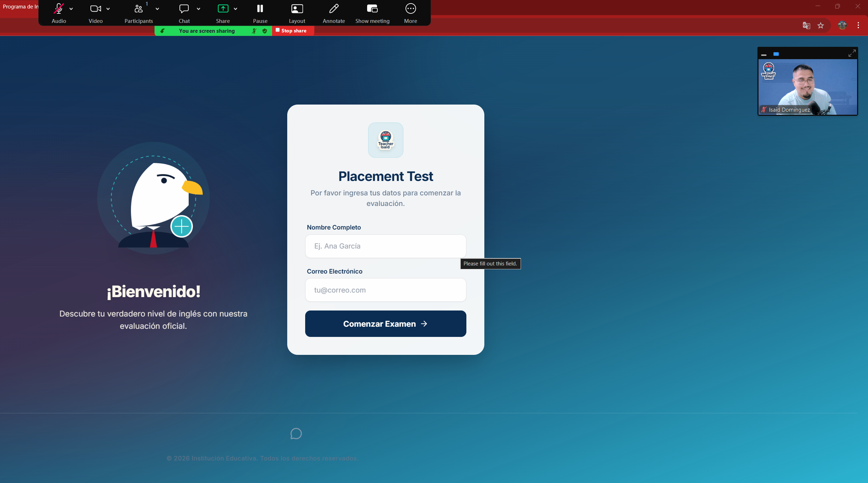Expand the self-view video thumbnail
This screenshot has height=483, width=868.
click(852, 53)
